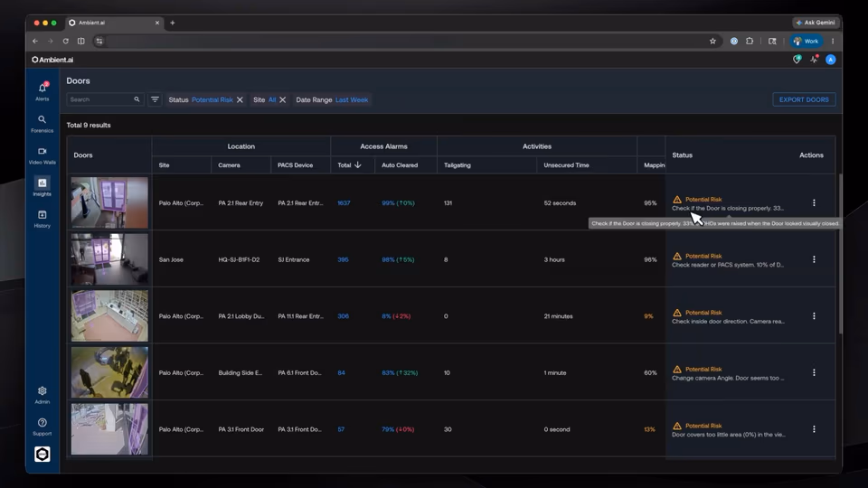Viewport: 868px width, 488px height.
Task: Bookmark page with browser star icon
Action: click(x=712, y=41)
